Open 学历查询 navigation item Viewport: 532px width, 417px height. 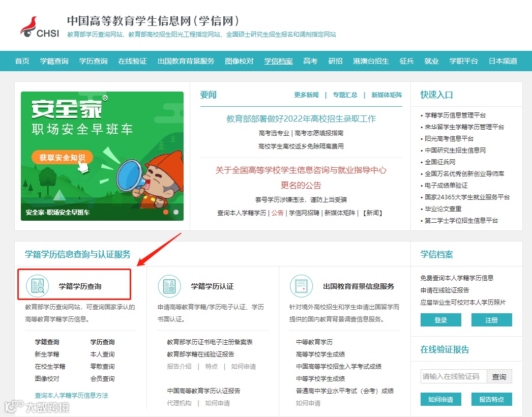pos(93,61)
